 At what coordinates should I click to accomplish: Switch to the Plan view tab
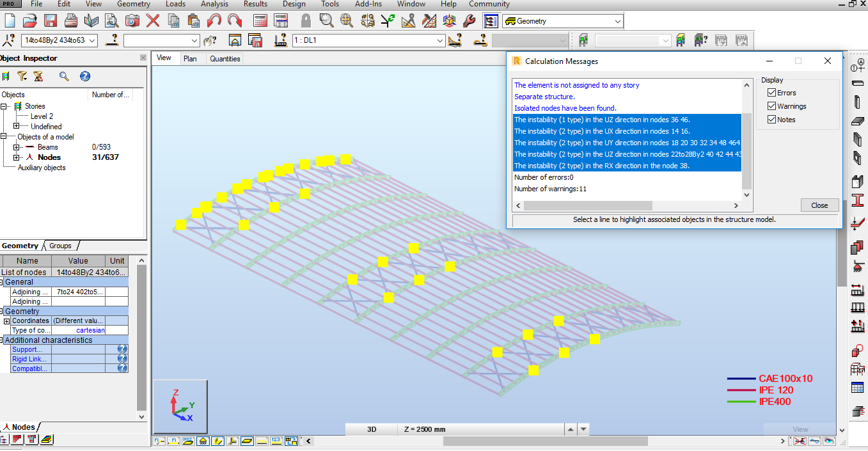pos(190,58)
